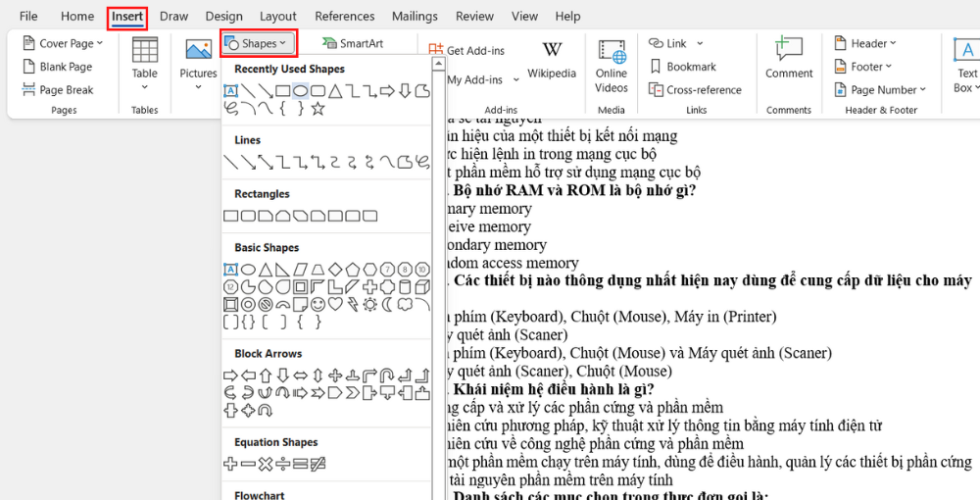980x500 pixels.
Task: Select the lightning bolt shape
Action: coord(353,304)
